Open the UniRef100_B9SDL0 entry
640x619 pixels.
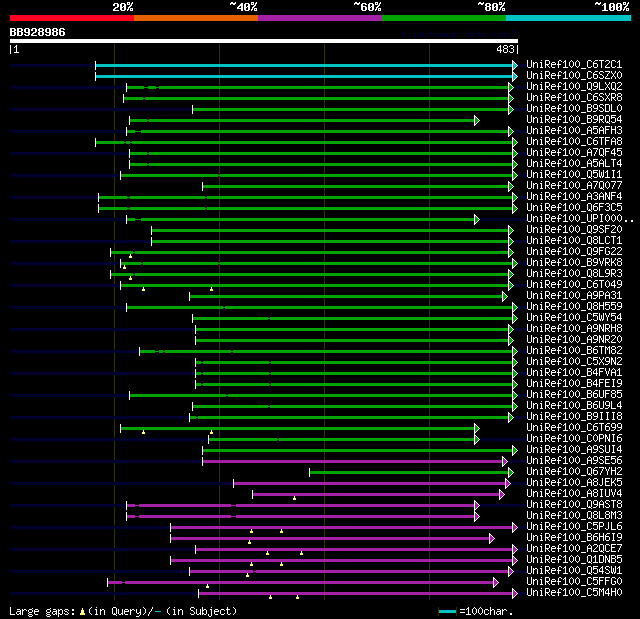tap(574, 109)
